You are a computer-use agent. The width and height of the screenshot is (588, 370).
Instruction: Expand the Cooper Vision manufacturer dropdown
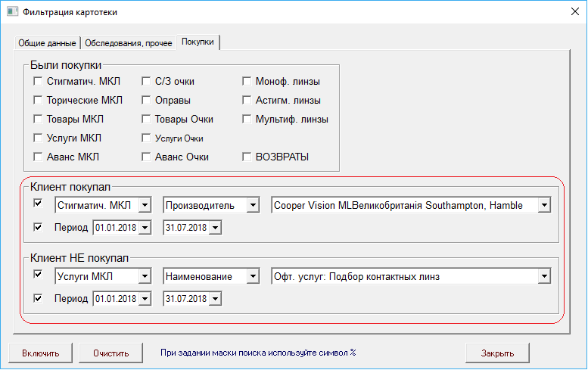coord(543,205)
